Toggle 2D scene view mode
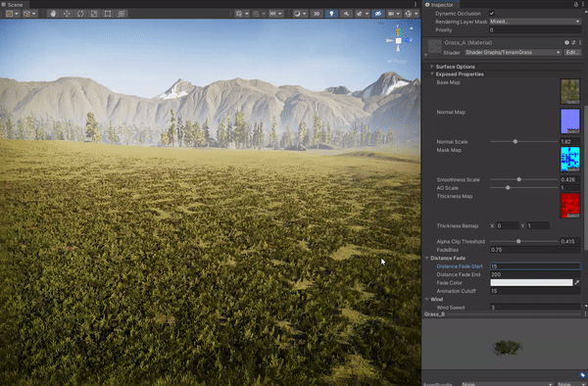 point(317,14)
